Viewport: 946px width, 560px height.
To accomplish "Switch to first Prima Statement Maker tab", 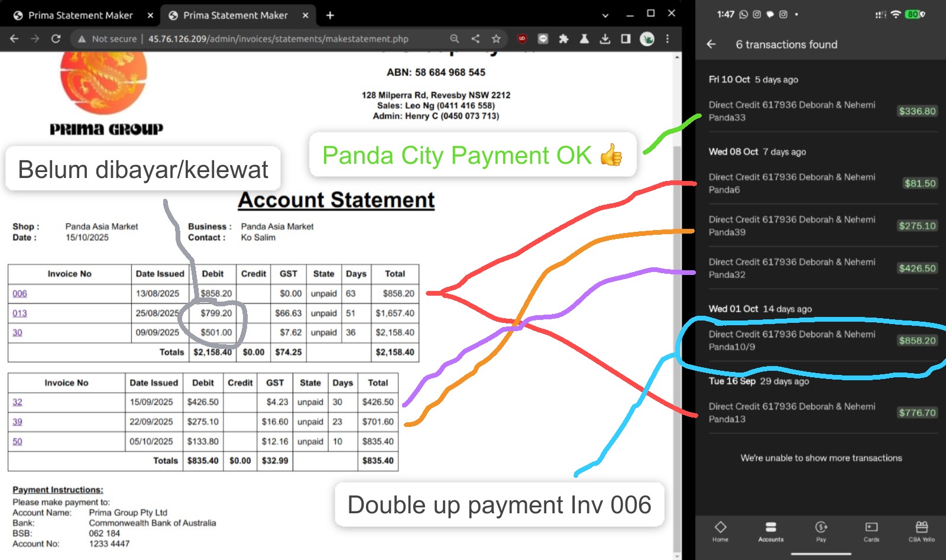I will tap(80, 15).
